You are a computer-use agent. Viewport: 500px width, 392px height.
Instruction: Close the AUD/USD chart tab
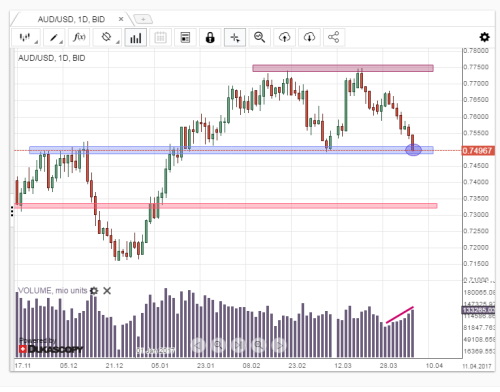[x=121, y=19]
